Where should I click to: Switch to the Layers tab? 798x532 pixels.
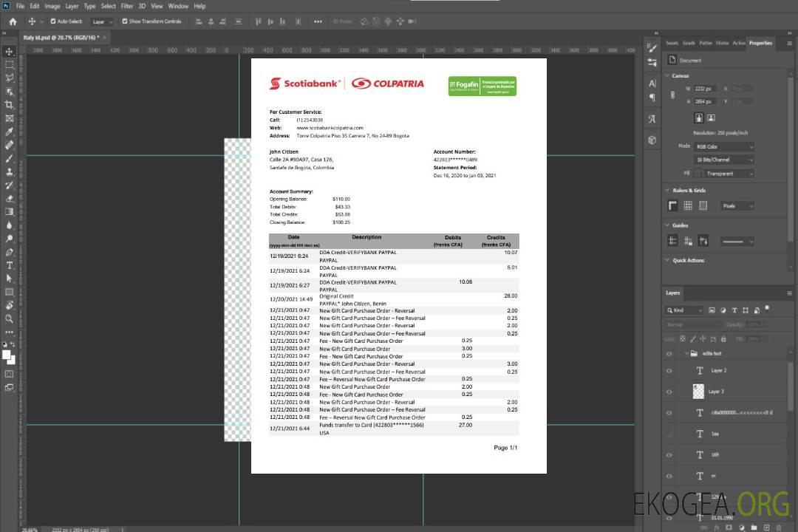[673, 293]
